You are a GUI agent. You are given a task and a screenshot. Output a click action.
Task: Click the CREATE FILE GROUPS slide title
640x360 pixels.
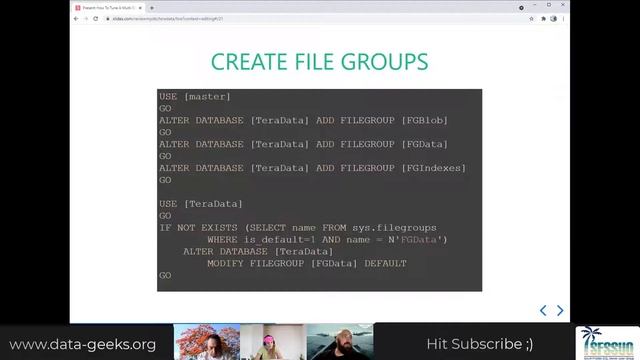click(x=320, y=62)
